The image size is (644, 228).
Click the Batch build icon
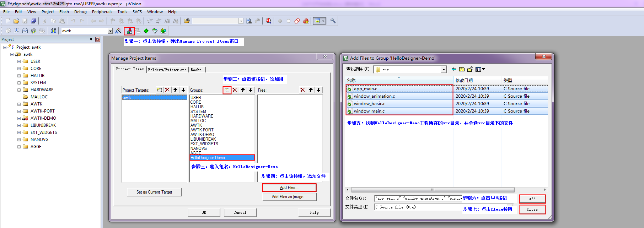coord(33,31)
